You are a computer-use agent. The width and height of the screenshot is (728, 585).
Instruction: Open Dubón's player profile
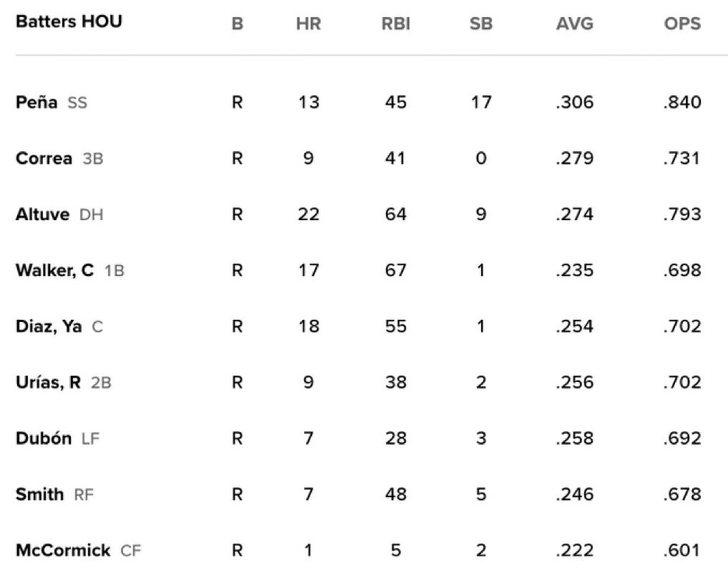44,439
